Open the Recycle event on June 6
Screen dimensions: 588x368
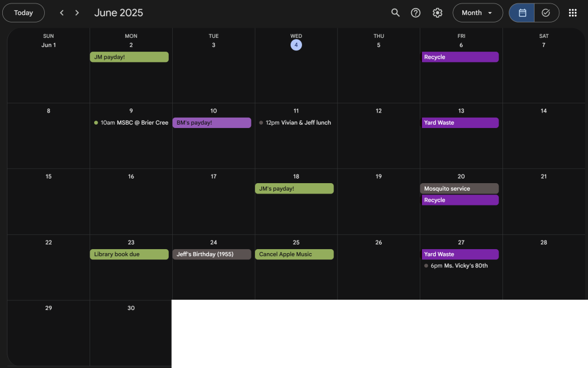click(x=459, y=57)
